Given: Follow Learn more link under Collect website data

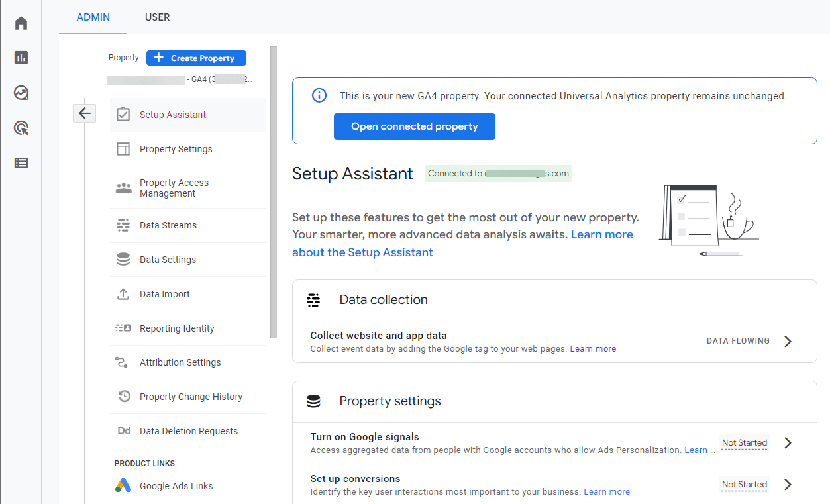Looking at the screenshot, I should point(593,348).
